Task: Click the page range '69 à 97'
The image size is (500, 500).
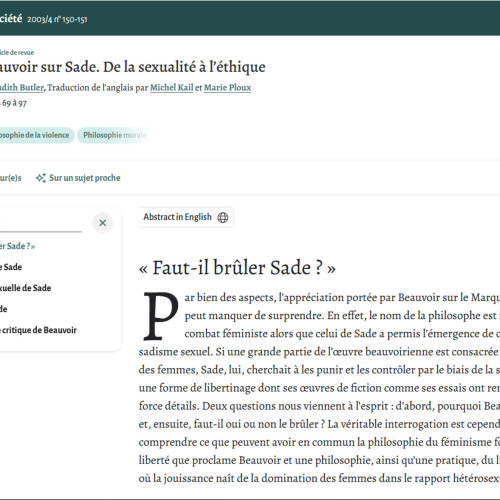Action: (x=14, y=103)
